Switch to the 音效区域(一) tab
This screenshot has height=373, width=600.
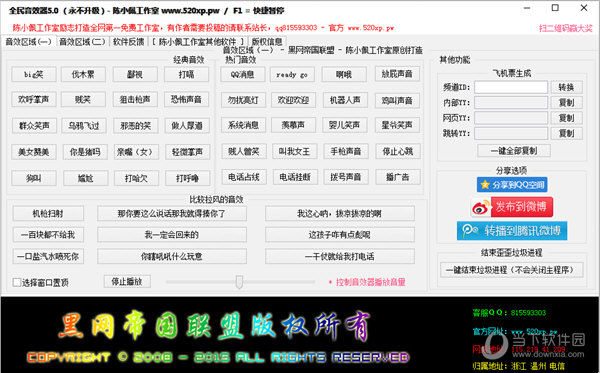pyautogui.click(x=28, y=41)
